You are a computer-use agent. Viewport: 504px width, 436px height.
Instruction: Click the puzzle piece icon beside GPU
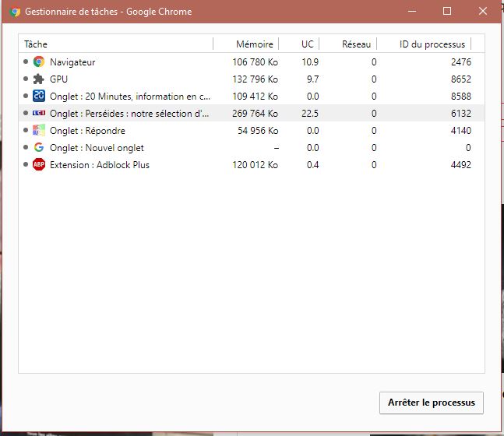point(39,79)
